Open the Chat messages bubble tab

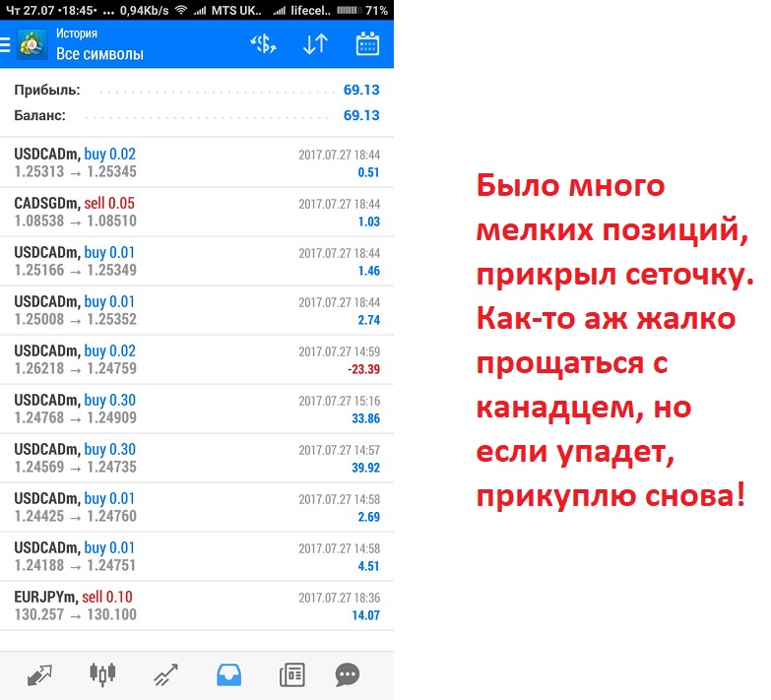pos(348,674)
